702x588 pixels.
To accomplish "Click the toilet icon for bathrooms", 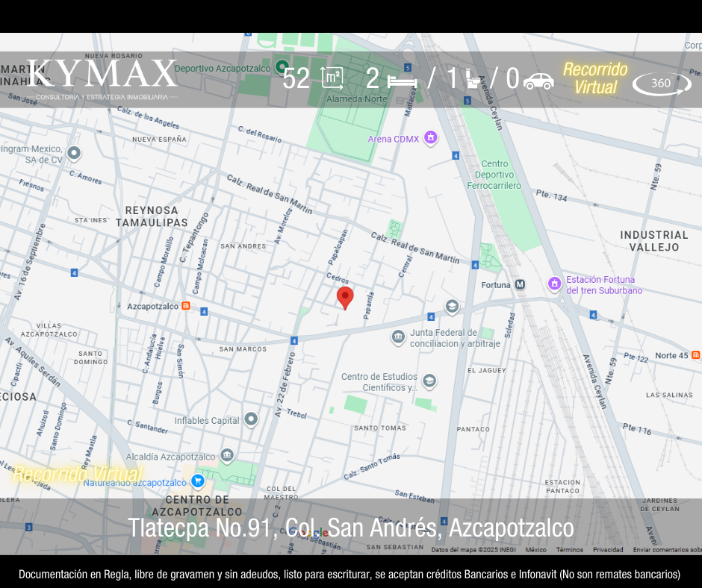I will pos(473,79).
